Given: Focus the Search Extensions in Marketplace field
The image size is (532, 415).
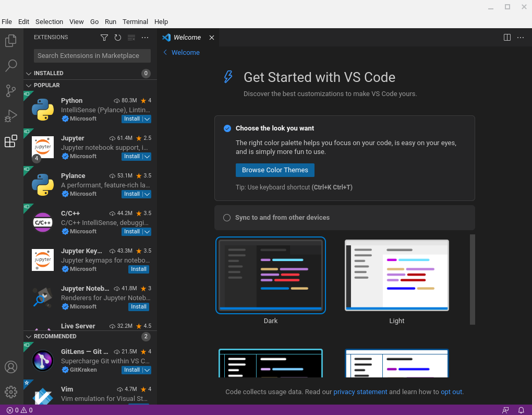Looking at the screenshot, I should click(x=92, y=56).
